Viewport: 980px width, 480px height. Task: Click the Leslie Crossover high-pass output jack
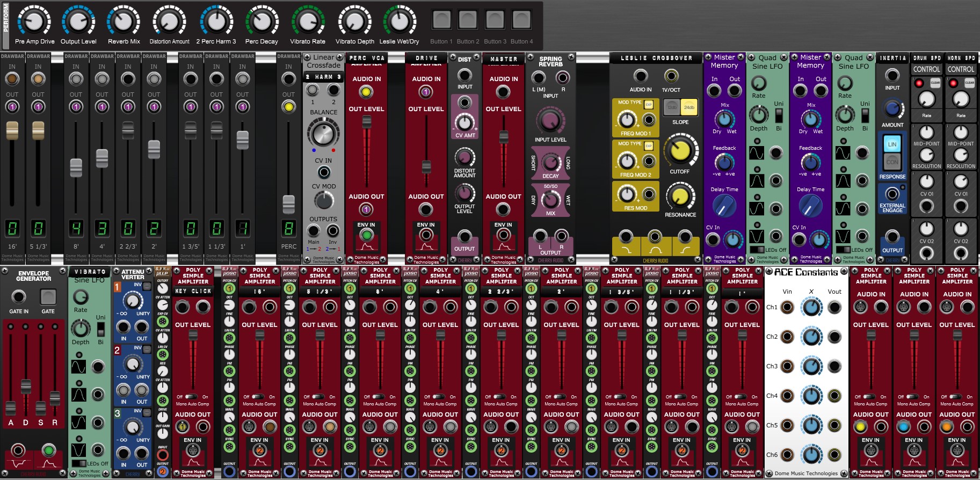pyautogui.click(x=685, y=236)
